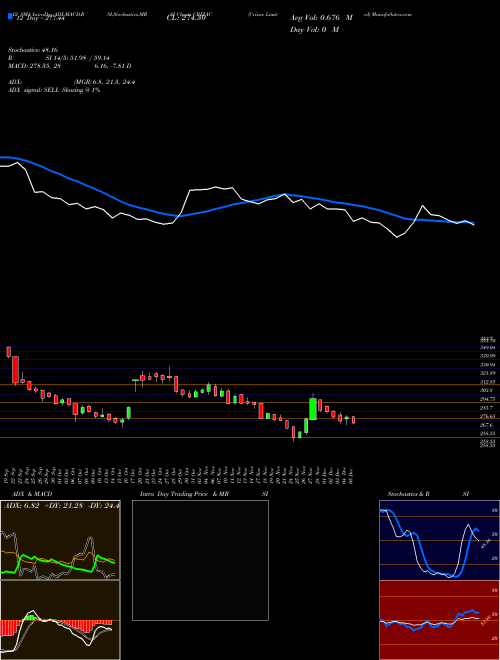Image resolution: width=500 pixels, height=660 pixels.
Task: Open the ADX indicator mini chart
Action: pos(60,540)
